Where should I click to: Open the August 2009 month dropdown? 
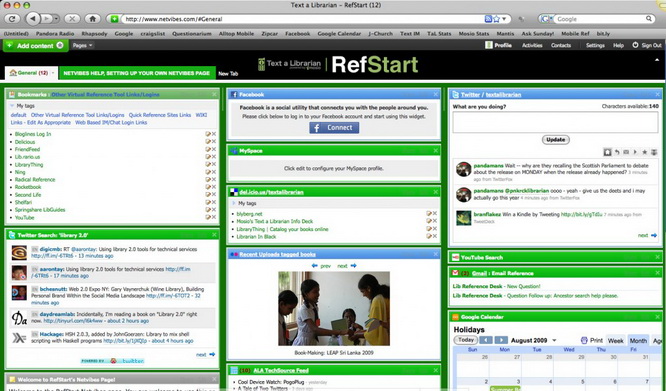pos(554,340)
